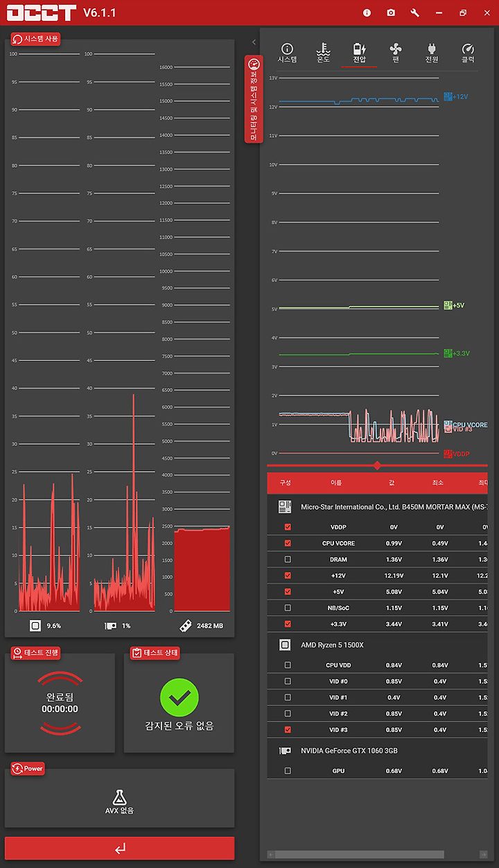Image resolution: width=499 pixels, height=868 pixels.
Task: Click the scrollbar right arrow
Action: pyautogui.click(x=482, y=854)
